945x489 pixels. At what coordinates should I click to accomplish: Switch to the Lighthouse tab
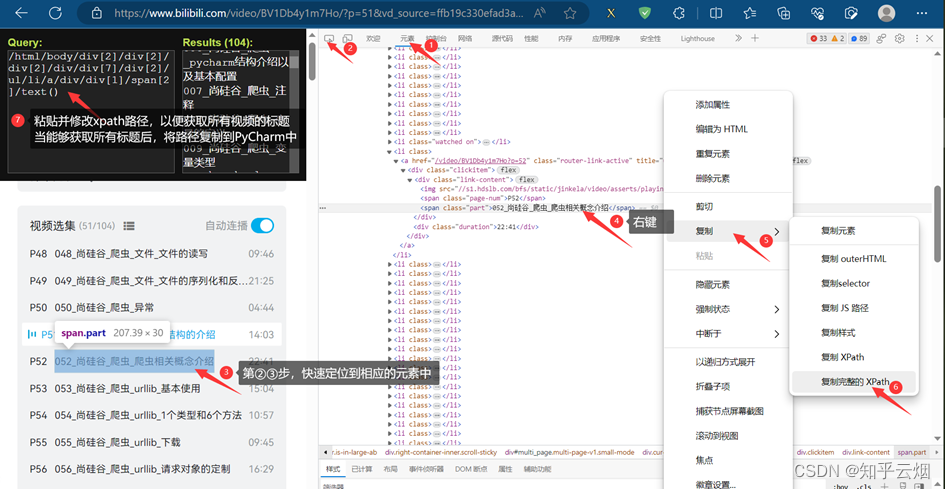[697, 38]
